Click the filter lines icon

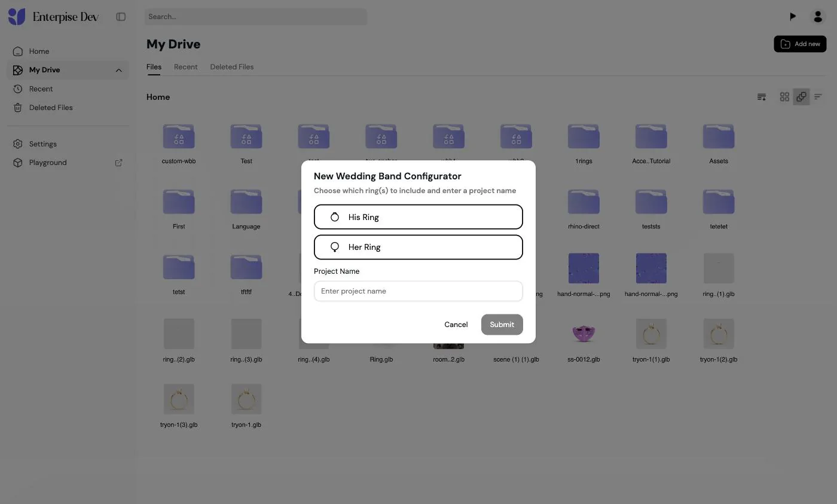pos(818,97)
